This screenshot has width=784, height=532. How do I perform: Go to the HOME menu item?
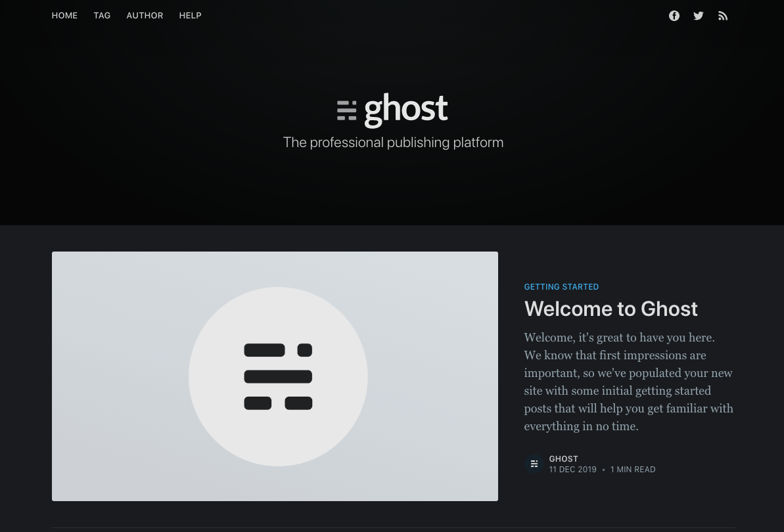point(64,15)
